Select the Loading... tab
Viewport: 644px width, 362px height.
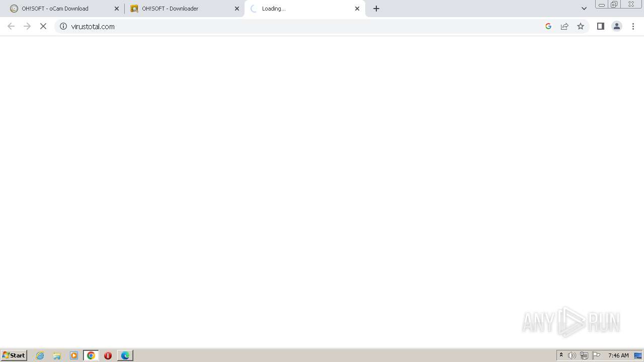(x=304, y=9)
